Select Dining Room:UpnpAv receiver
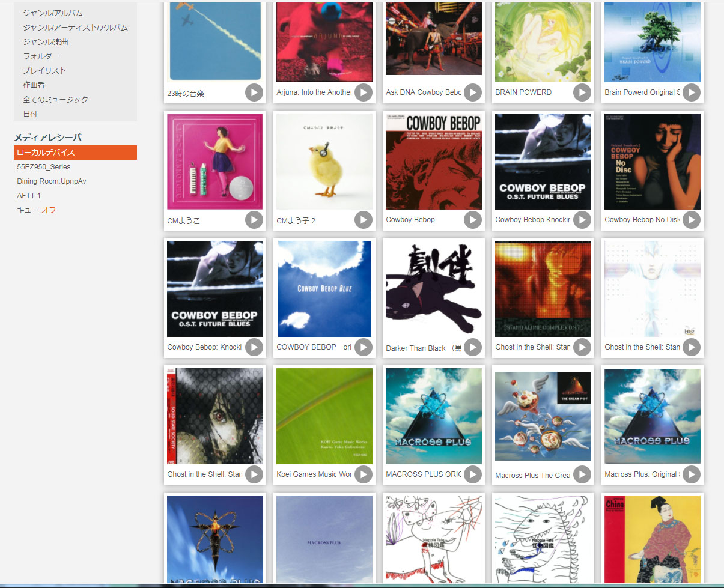The width and height of the screenshot is (724, 588). tap(52, 181)
